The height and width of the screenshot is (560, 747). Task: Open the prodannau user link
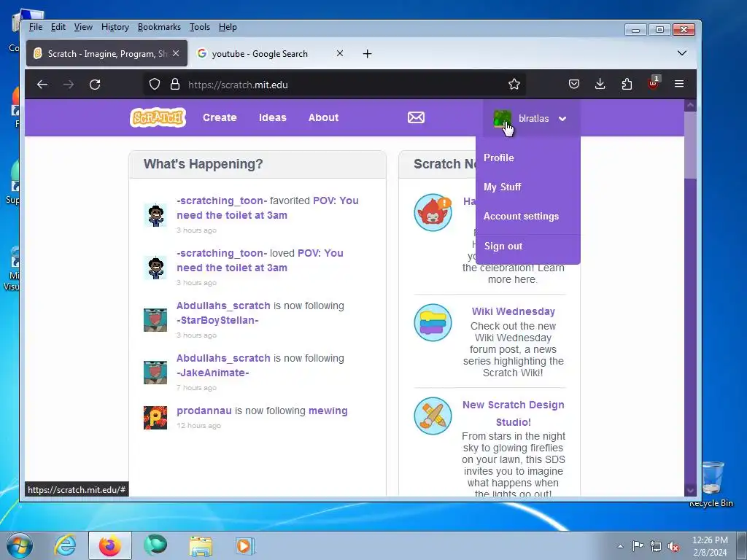tap(204, 411)
